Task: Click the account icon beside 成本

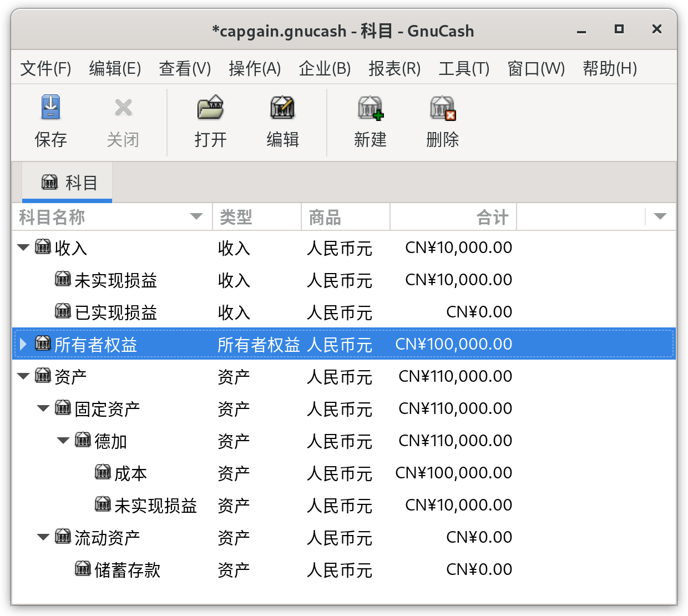Action: click(x=103, y=472)
